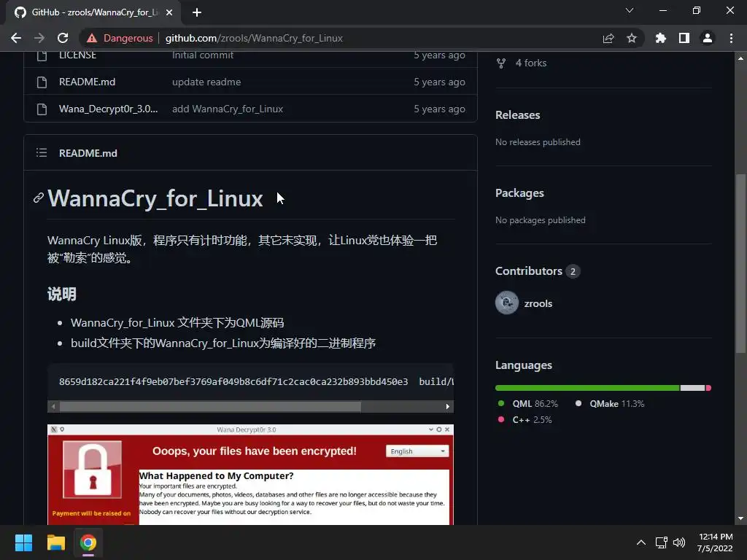
Task: Open the README outline list icon
Action: 42,153
